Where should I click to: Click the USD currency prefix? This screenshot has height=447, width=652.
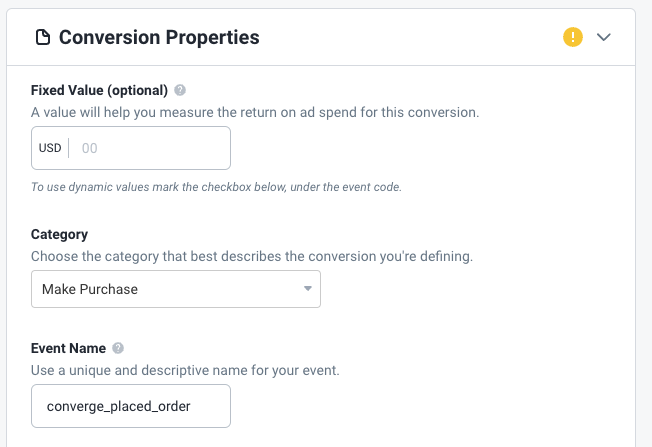click(50, 148)
